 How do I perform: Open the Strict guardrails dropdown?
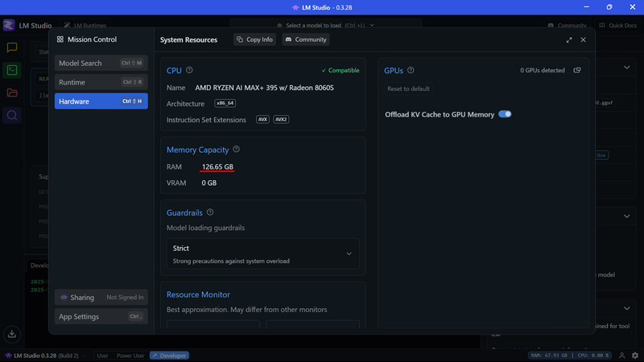pyautogui.click(x=263, y=254)
